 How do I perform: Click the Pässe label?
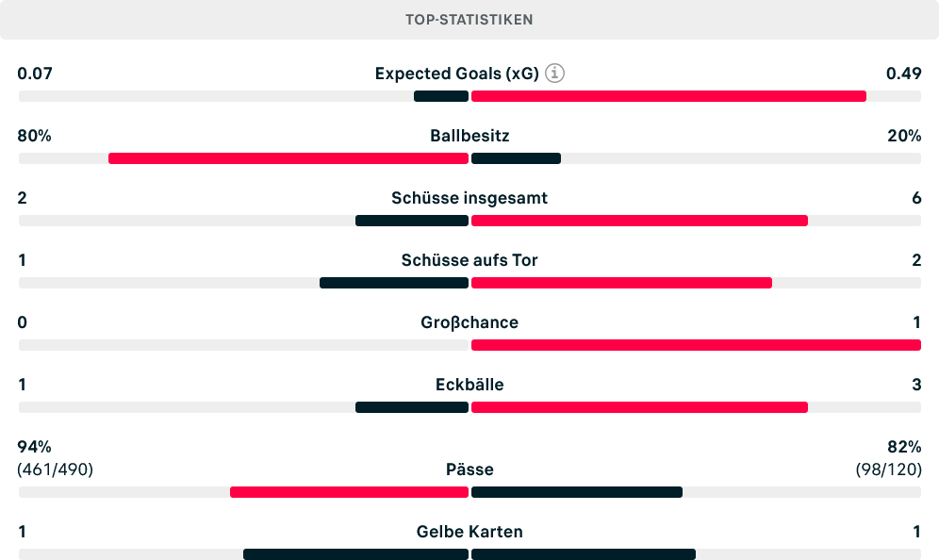click(469, 469)
